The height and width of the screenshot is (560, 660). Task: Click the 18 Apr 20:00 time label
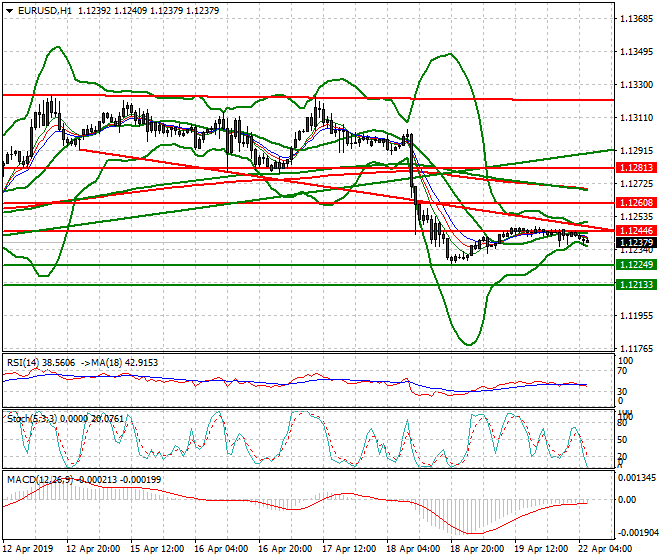477,549
